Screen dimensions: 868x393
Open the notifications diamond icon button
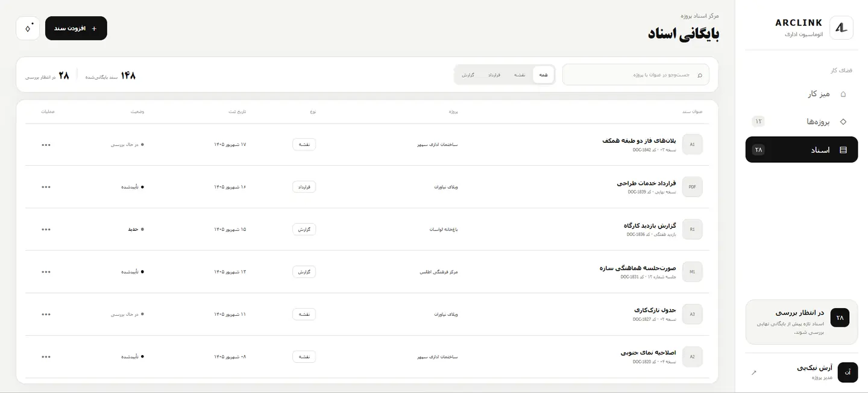point(28,28)
